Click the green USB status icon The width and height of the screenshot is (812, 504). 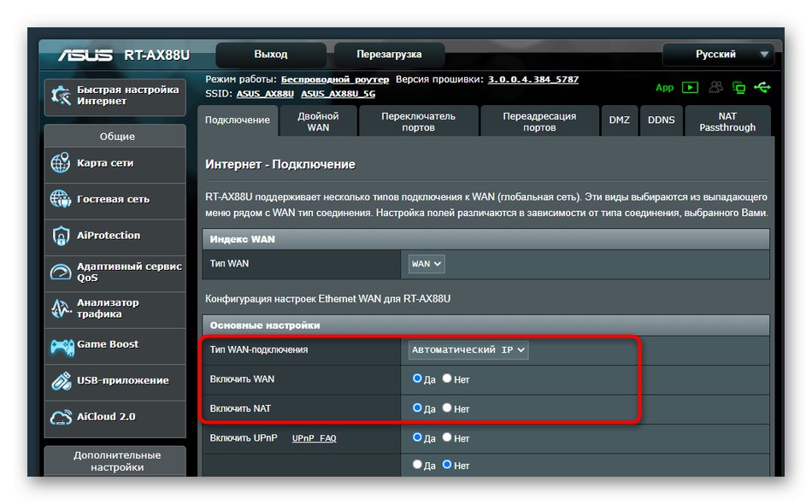click(x=762, y=87)
